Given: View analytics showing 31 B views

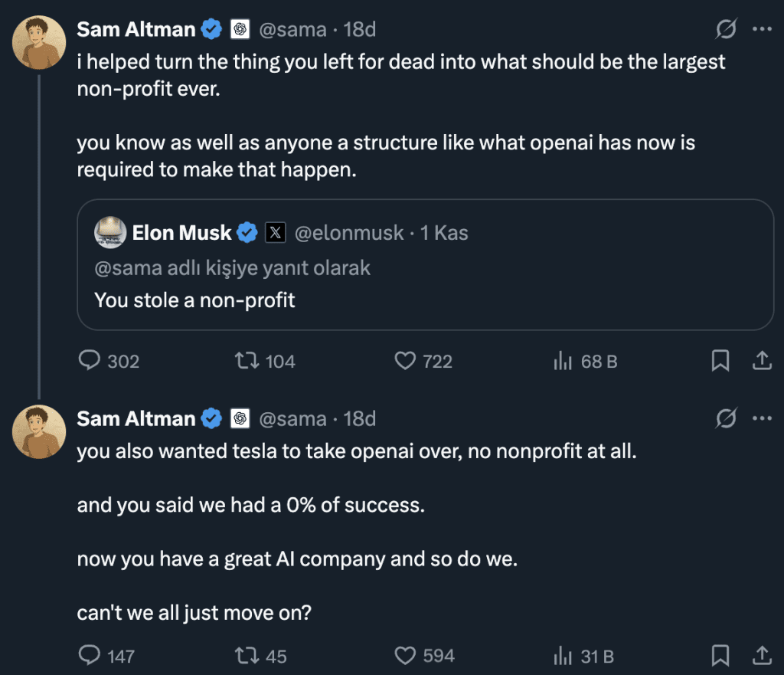Looking at the screenshot, I should click(x=563, y=656).
